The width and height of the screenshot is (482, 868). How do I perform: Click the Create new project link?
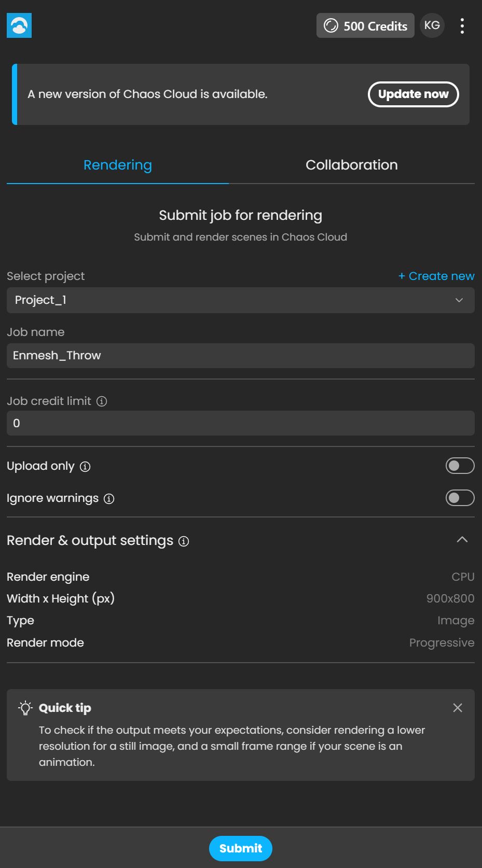coord(436,276)
